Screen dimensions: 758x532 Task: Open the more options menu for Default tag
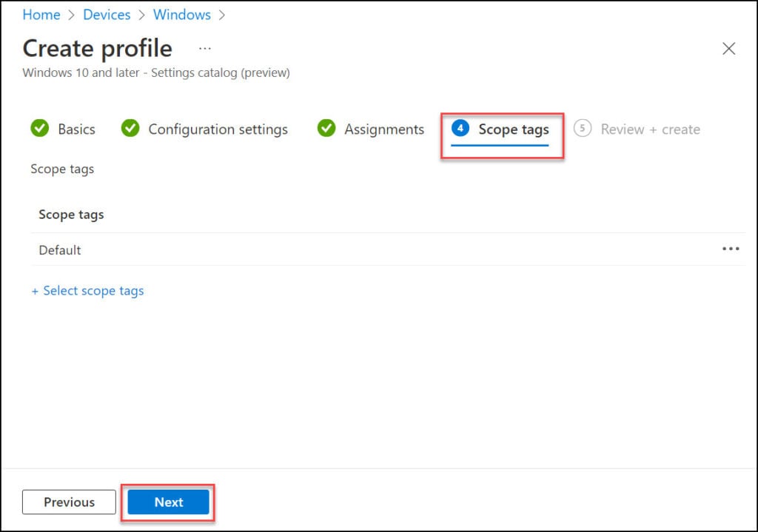(x=731, y=249)
